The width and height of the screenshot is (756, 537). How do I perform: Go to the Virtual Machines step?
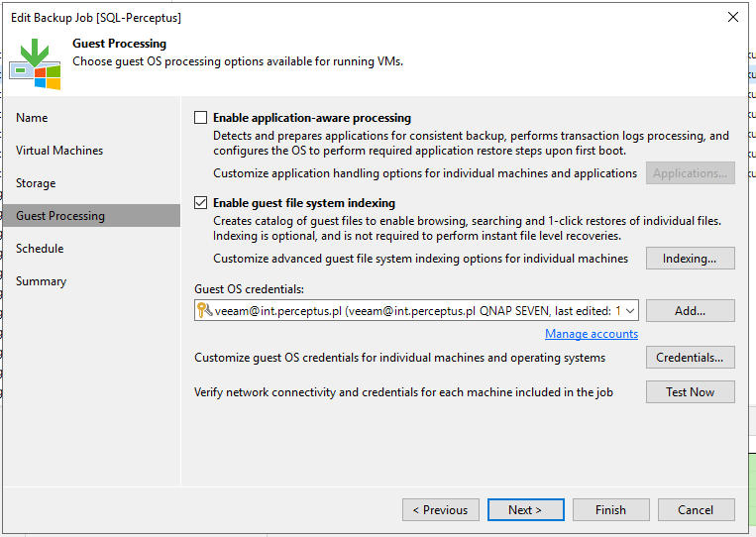[59, 151]
